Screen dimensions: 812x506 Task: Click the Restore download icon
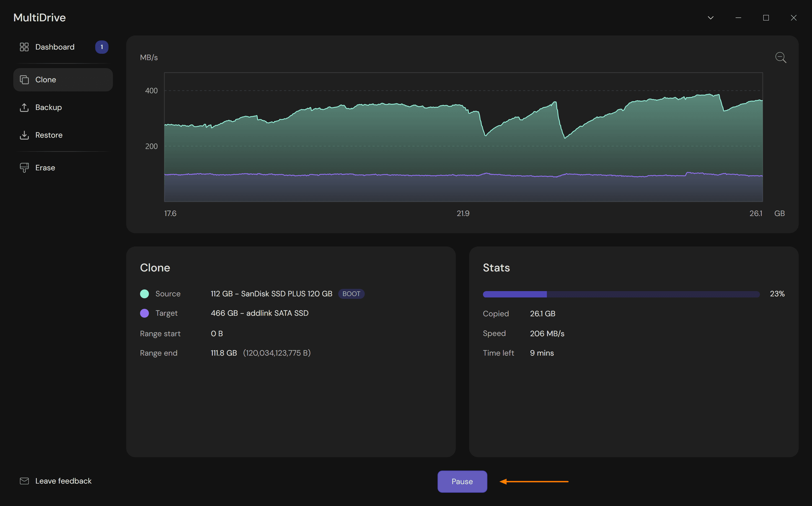24,135
